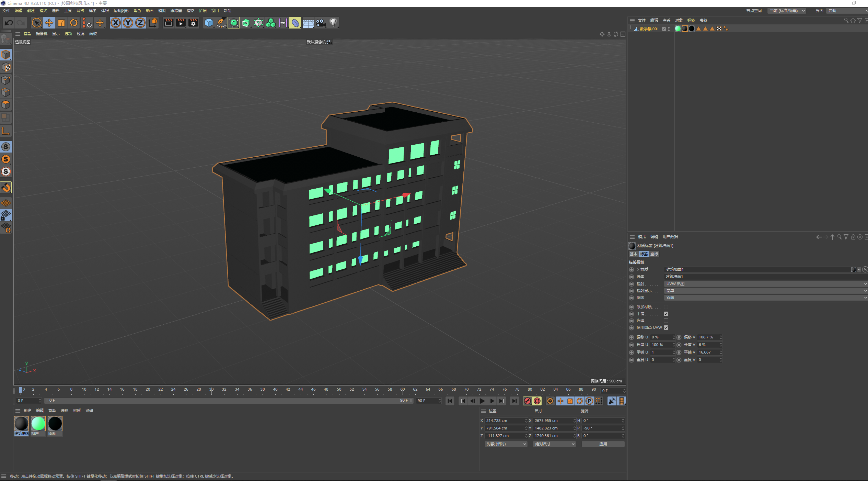The image size is (868, 481).
Task: Open Edit Render Settings icon
Action: [193, 23]
